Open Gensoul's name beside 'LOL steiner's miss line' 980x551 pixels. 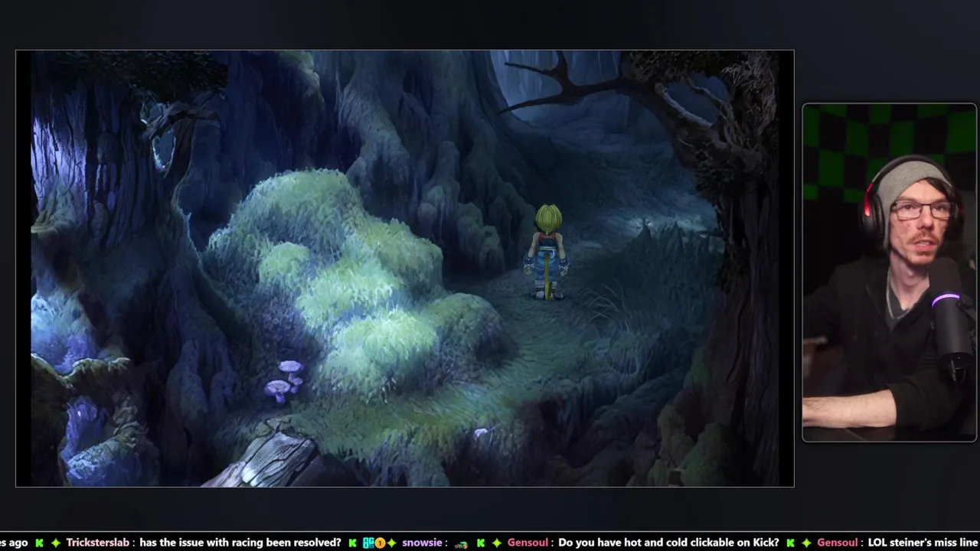pos(838,543)
